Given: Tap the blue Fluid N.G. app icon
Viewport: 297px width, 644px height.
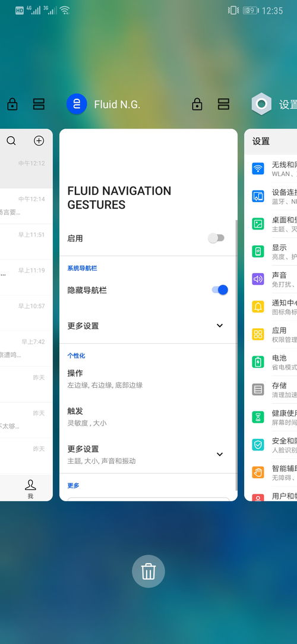Looking at the screenshot, I should click(x=77, y=104).
